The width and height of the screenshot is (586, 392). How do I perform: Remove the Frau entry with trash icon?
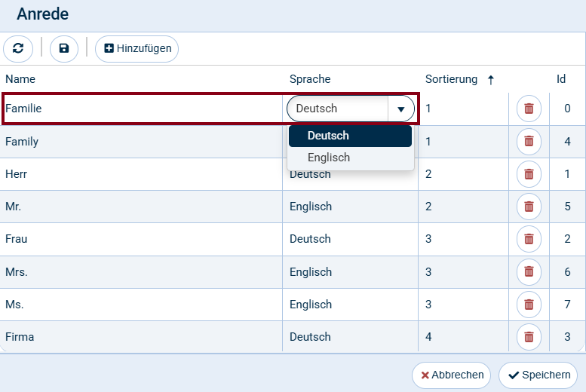point(529,239)
